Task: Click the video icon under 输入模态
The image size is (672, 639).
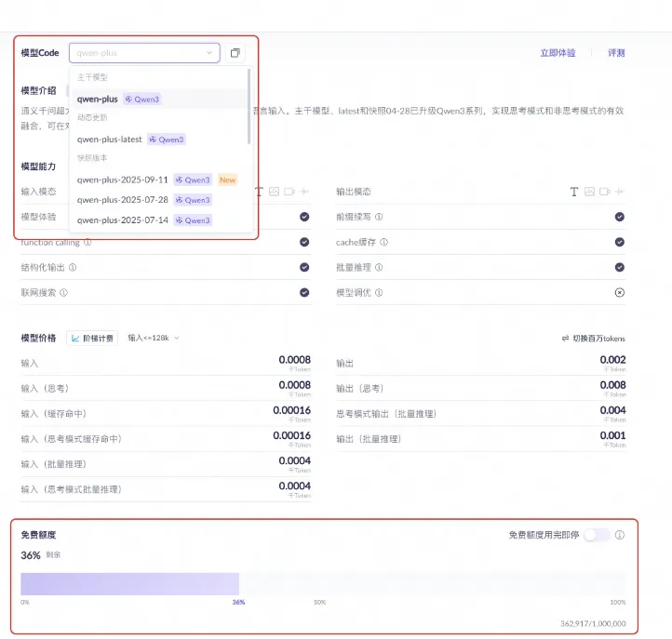Action: pyautogui.click(x=289, y=192)
